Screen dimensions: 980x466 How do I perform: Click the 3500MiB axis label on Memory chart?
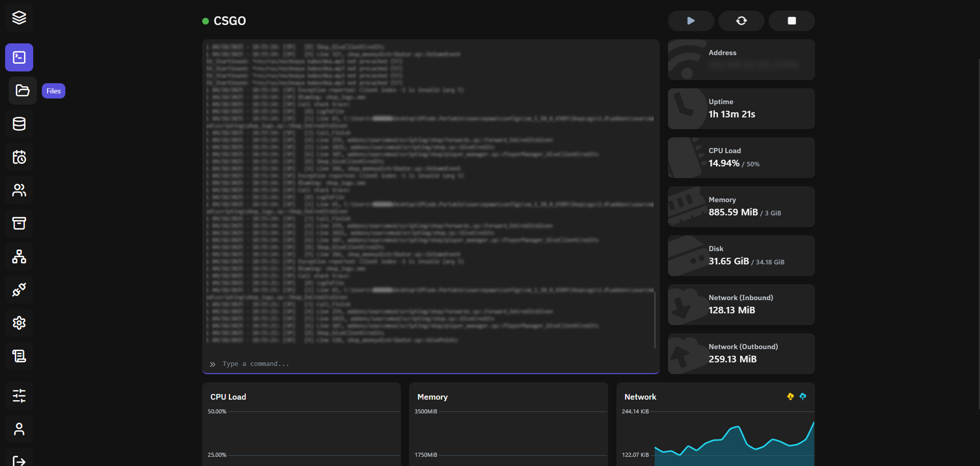point(426,411)
